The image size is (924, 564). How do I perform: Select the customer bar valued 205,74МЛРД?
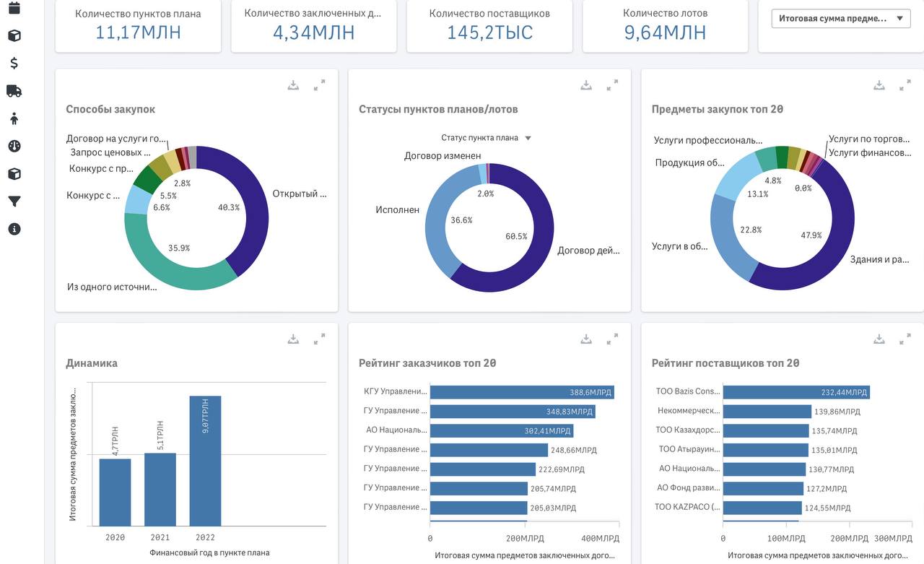(x=479, y=488)
